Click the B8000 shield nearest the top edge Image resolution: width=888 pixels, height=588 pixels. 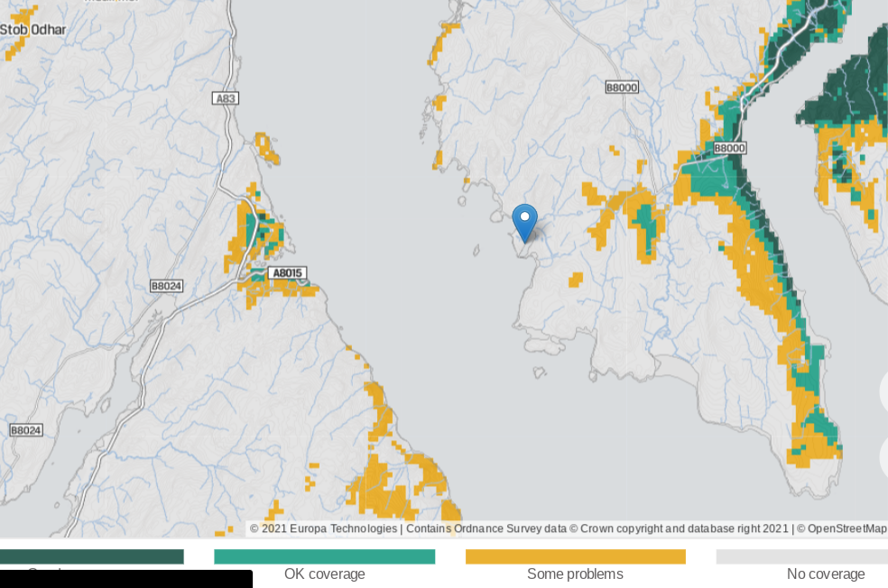[621, 87]
